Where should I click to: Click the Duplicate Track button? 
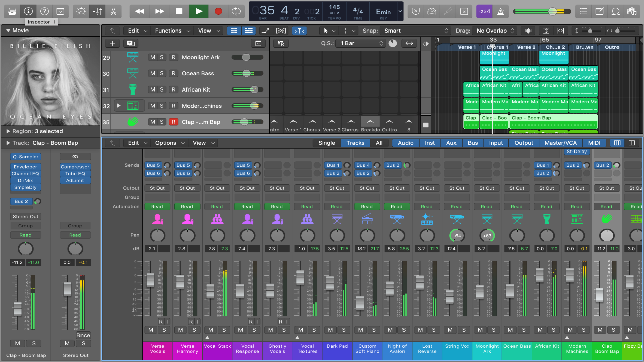(130, 43)
